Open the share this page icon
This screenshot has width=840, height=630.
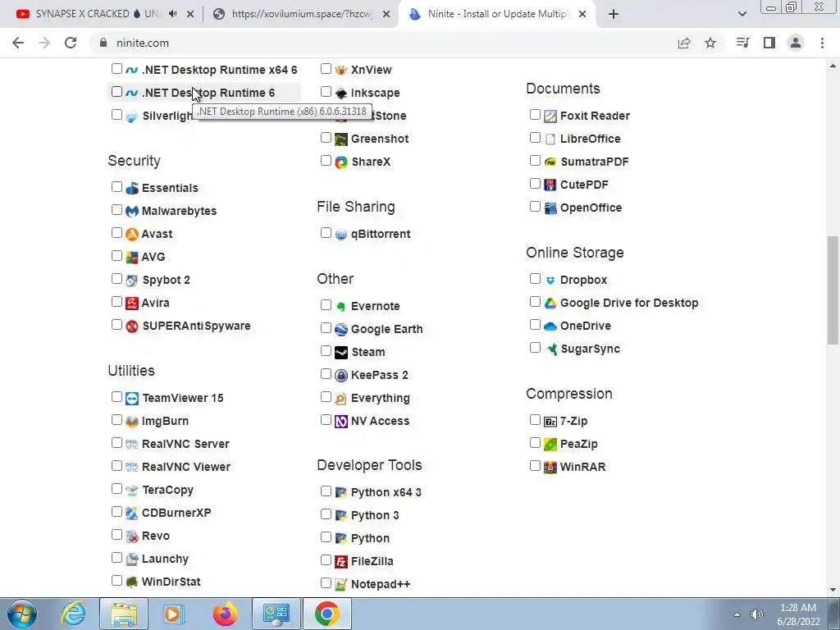click(684, 43)
